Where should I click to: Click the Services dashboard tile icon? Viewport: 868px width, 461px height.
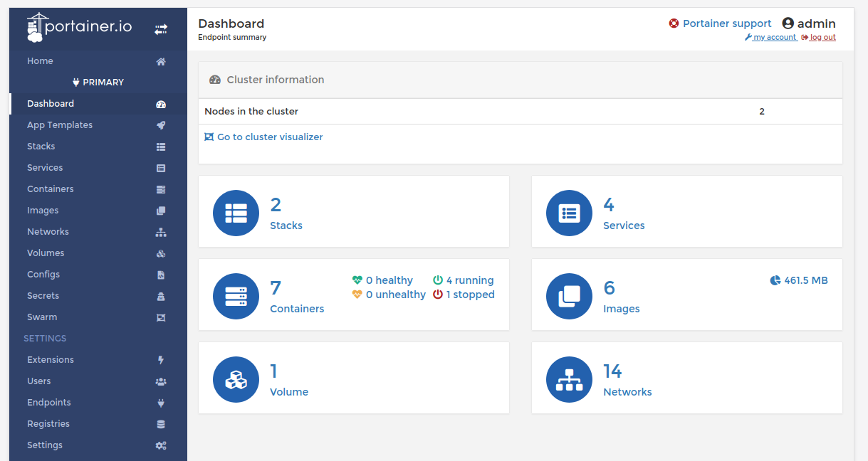point(569,213)
